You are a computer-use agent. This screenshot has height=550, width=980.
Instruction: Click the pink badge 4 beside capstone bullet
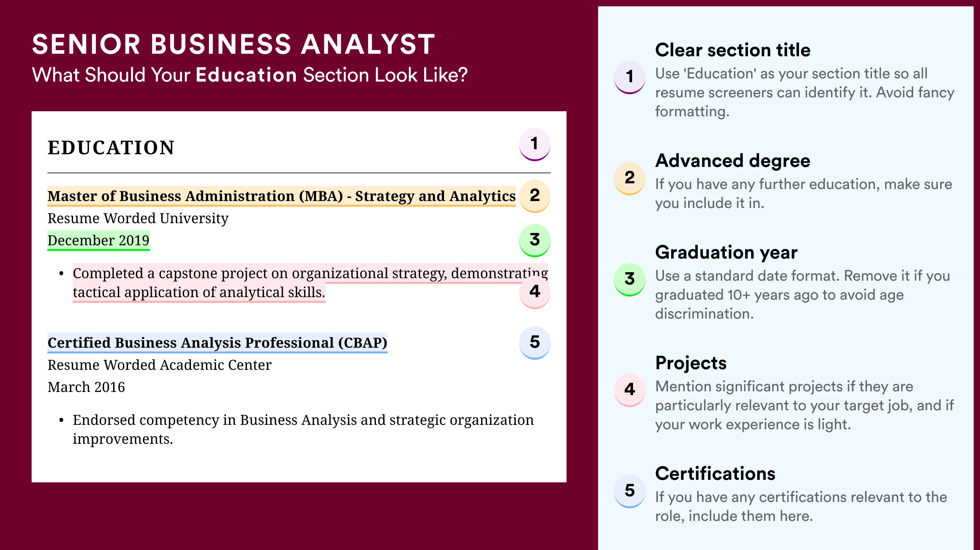535,292
